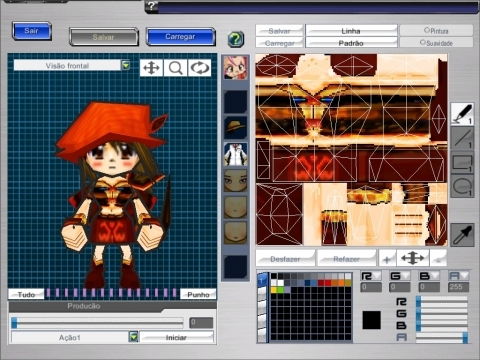480x360 pixels.
Task: Select palette page tab 1
Action: [x=262, y=280]
